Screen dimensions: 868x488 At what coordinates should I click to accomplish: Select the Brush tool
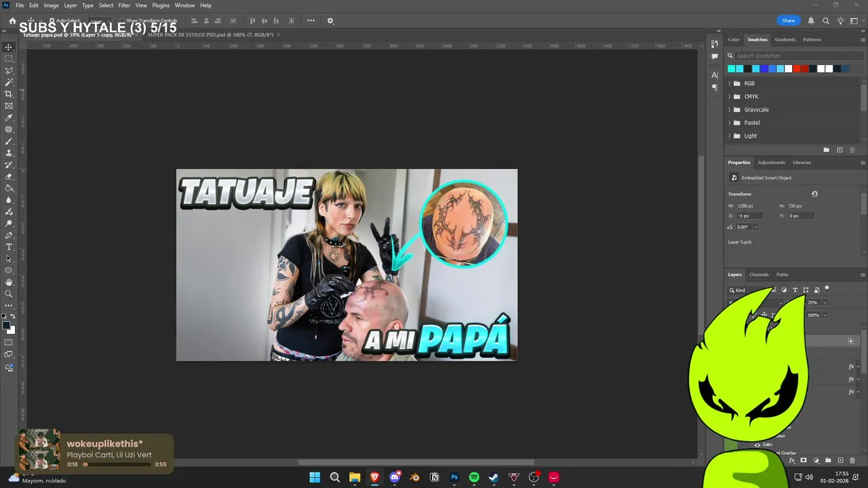(9, 141)
